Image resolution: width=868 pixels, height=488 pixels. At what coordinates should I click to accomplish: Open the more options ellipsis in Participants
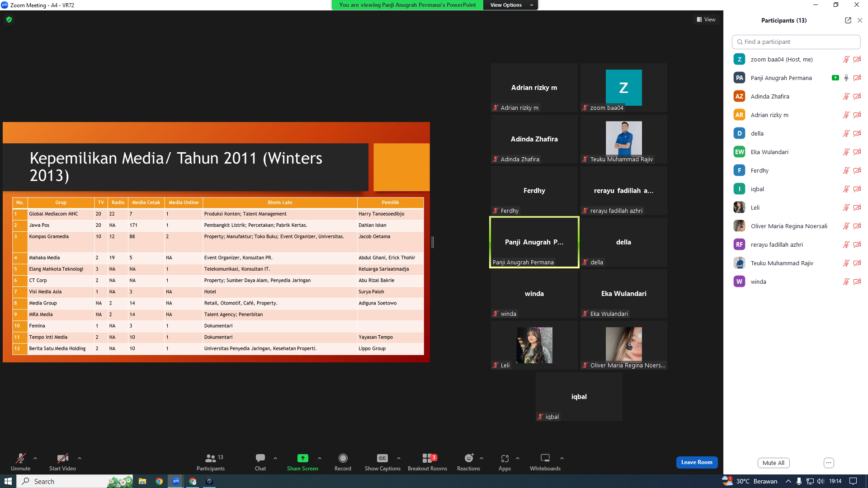click(x=829, y=463)
